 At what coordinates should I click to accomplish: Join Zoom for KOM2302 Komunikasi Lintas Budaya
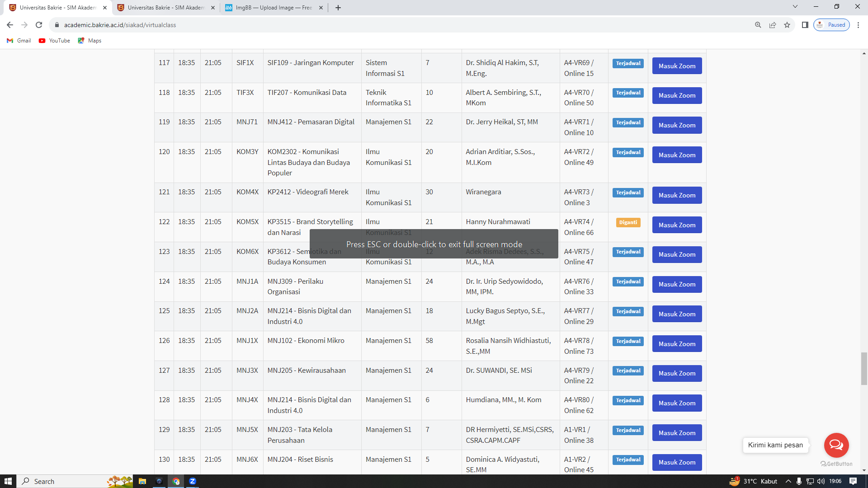pos(677,155)
